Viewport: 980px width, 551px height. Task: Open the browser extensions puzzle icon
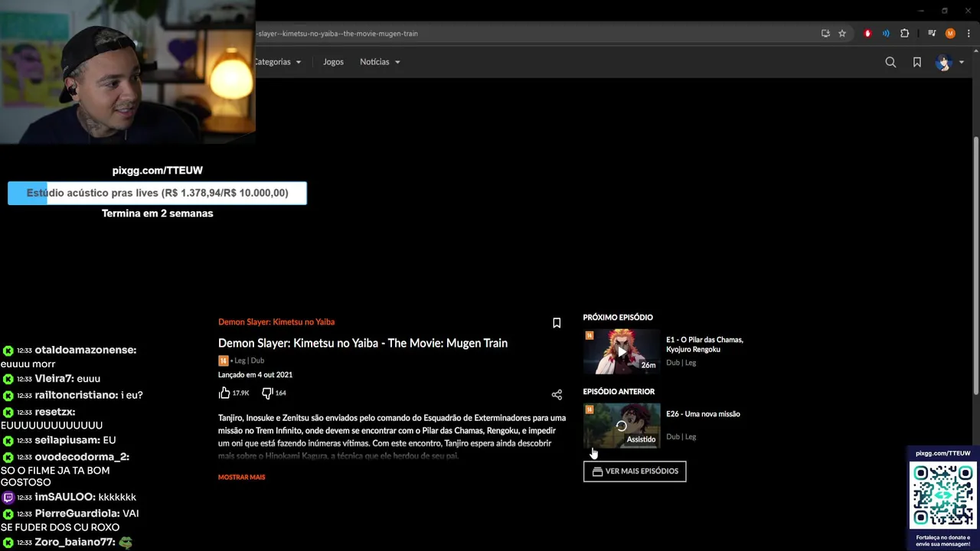(x=905, y=34)
